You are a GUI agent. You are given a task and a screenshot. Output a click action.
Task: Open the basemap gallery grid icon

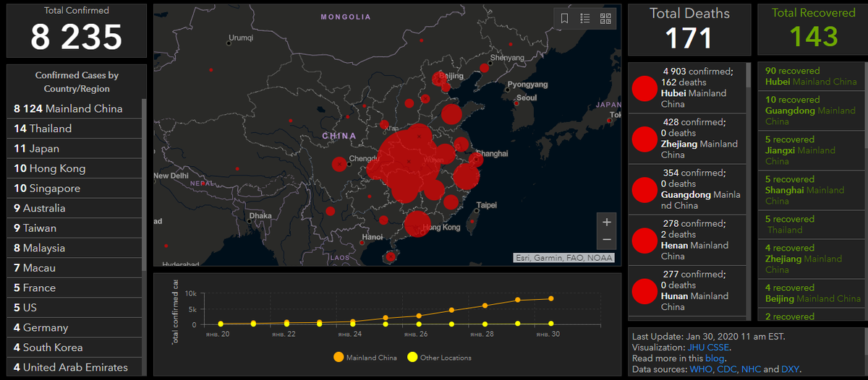pyautogui.click(x=605, y=19)
